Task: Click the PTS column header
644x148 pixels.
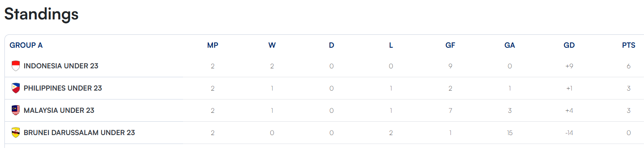Action: click(629, 45)
